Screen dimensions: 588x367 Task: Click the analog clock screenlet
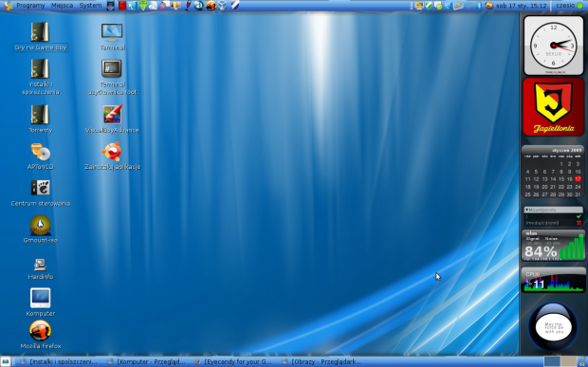[x=554, y=46]
